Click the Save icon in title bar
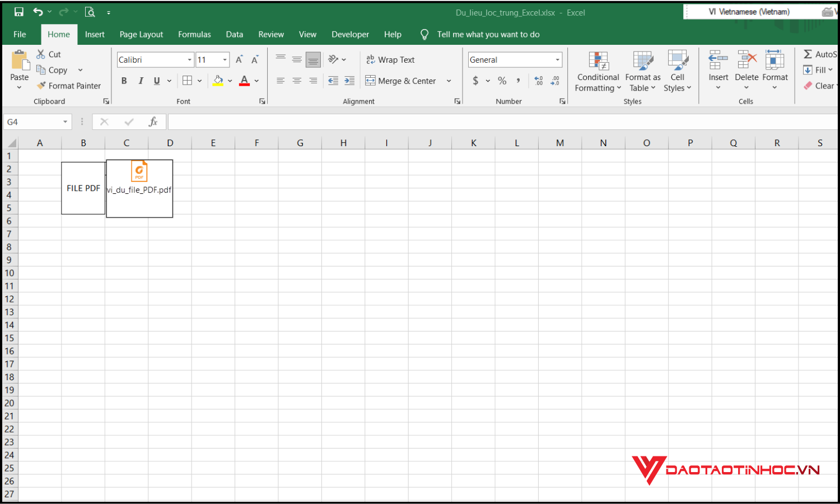This screenshot has width=840, height=504. pos(19,12)
